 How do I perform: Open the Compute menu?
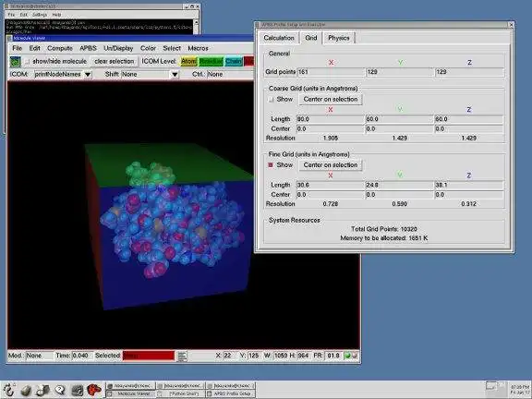60,48
